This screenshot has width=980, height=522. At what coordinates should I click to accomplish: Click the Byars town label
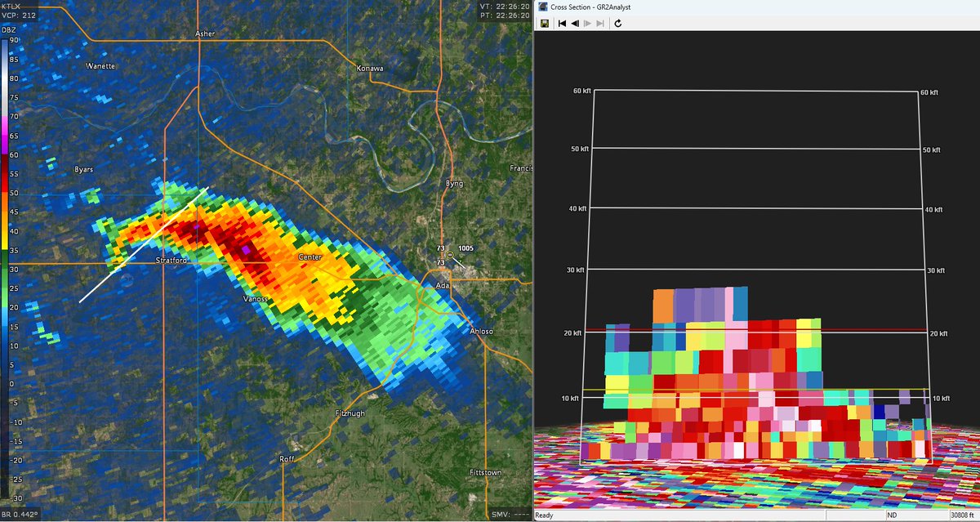point(83,169)
